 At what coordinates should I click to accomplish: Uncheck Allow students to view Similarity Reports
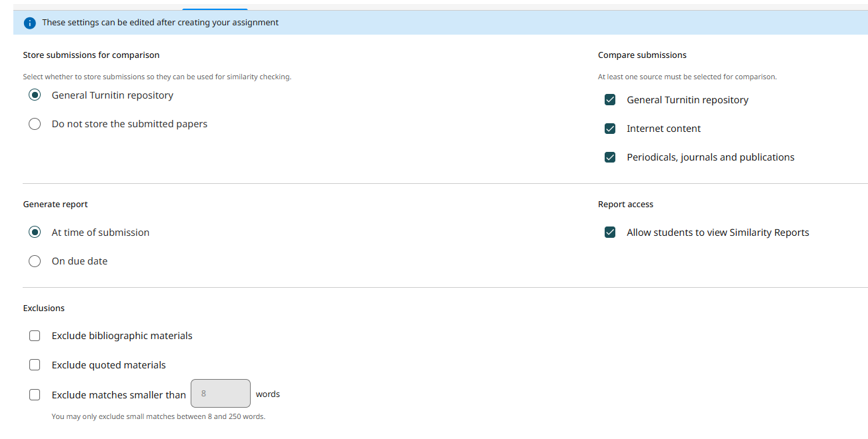point(610,232)
